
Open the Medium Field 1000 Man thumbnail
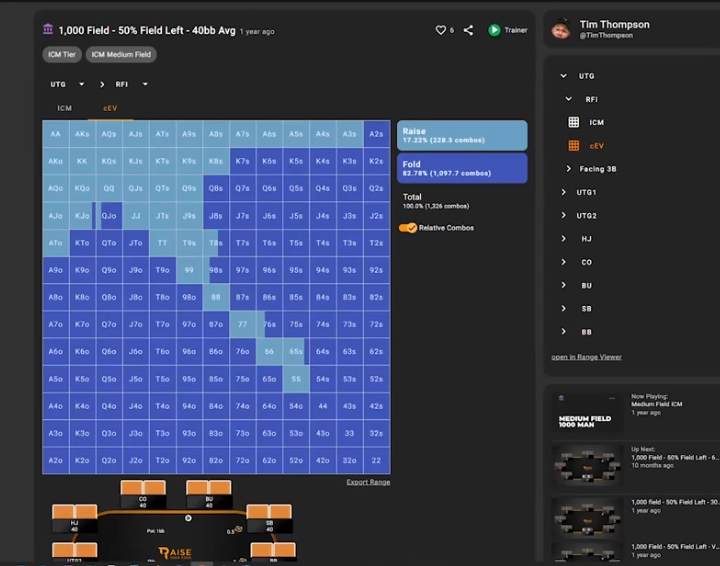pos(587,412)
